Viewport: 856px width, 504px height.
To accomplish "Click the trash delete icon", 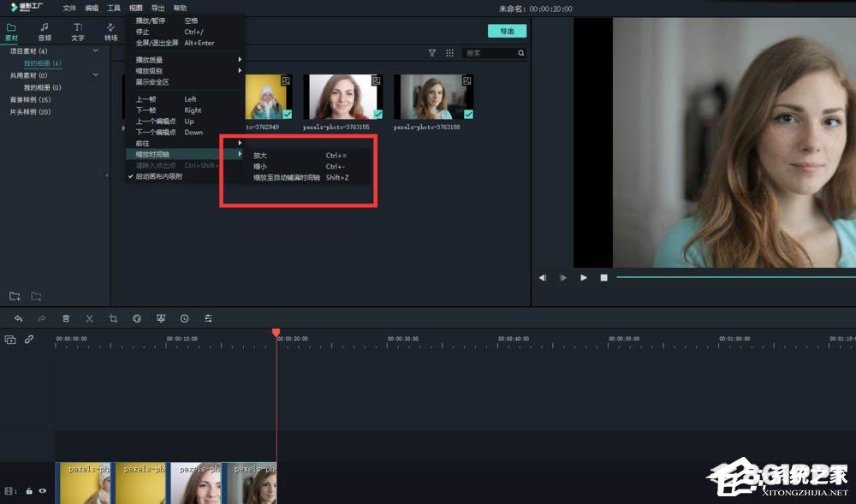I will [66, 318].
